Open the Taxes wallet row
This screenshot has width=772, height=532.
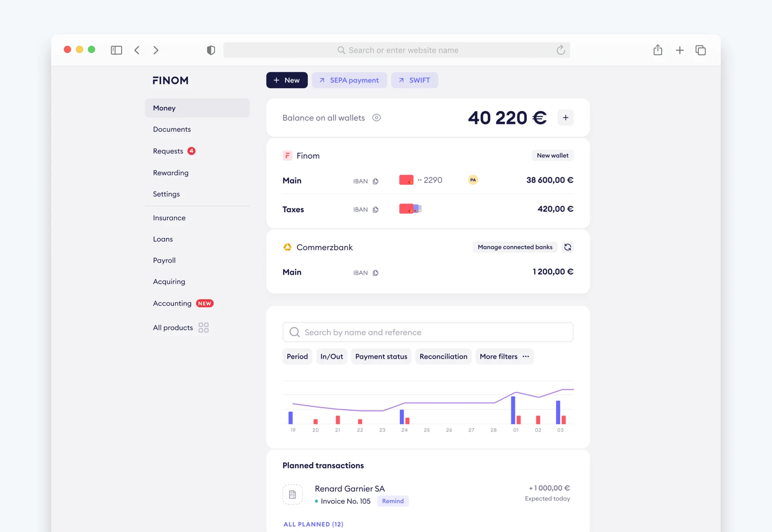[428, 209]
